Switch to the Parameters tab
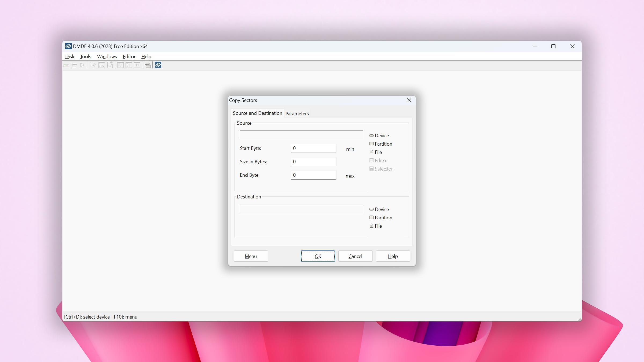Screen dimensions: 644x362 (x=297, y=114)
